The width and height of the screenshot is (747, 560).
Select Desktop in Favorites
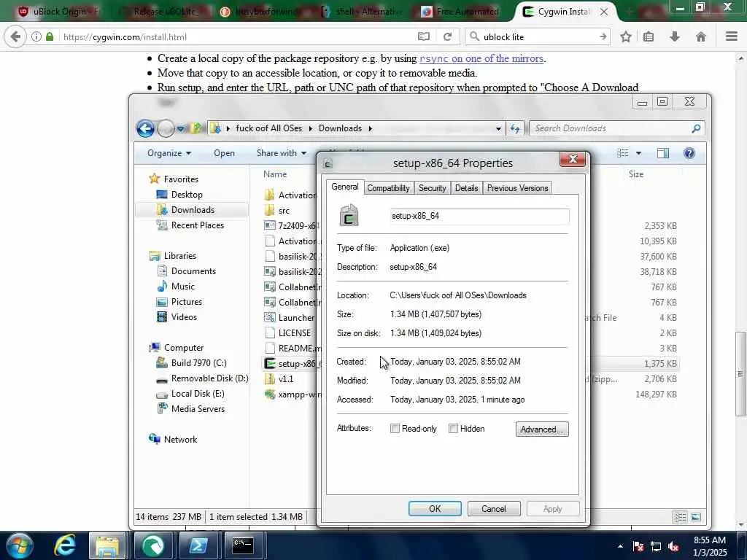click(187, 194)
